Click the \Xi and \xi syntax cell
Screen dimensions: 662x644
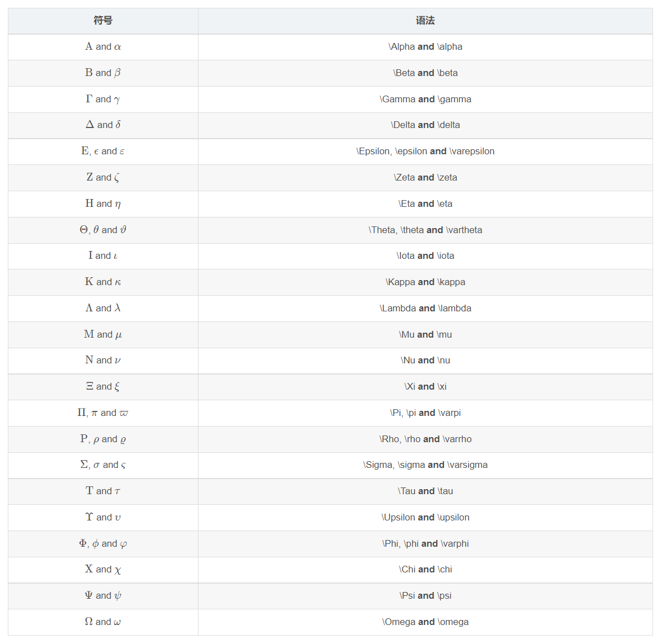(425, 387)
